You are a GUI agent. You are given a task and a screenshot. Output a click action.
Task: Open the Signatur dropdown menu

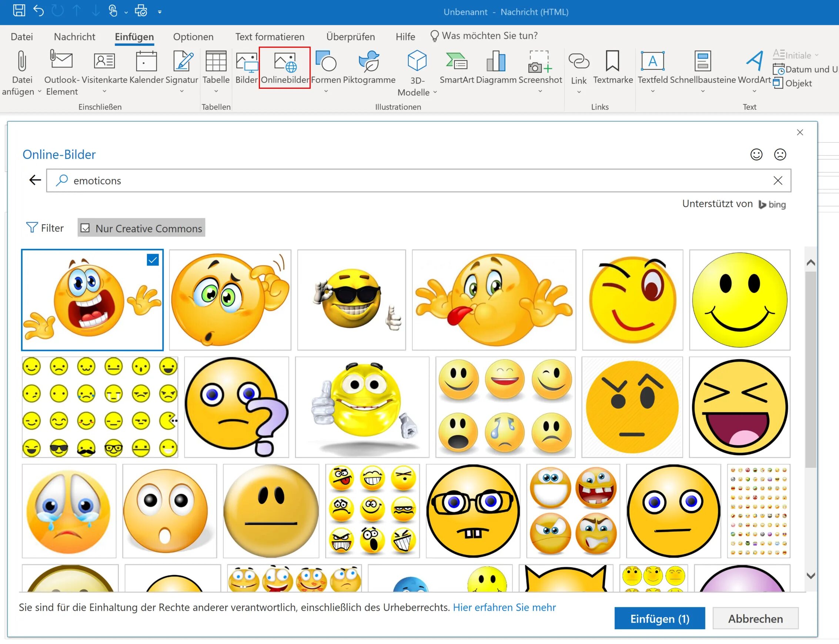point(182,91)
